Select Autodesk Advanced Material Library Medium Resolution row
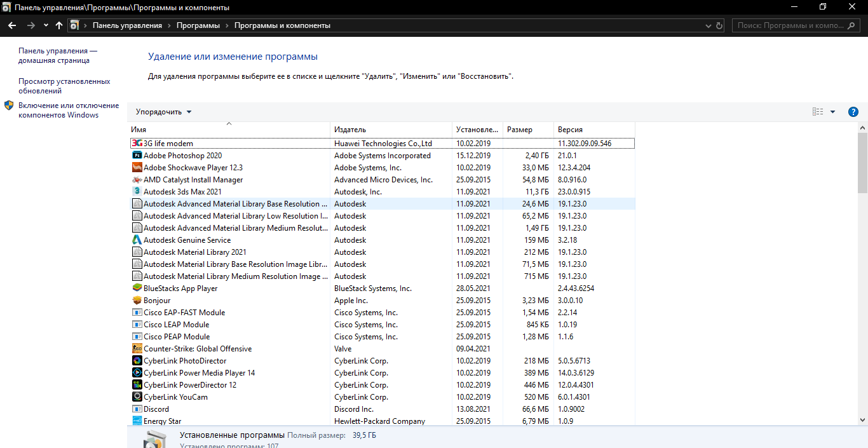The height and width of the screenshot is (448, 868). [383, 228]
